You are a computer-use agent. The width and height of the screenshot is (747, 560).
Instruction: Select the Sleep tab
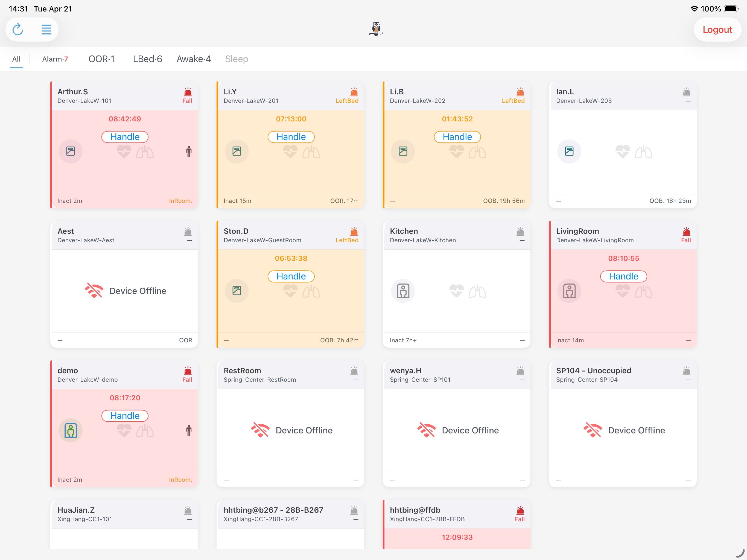pos(237,59)
